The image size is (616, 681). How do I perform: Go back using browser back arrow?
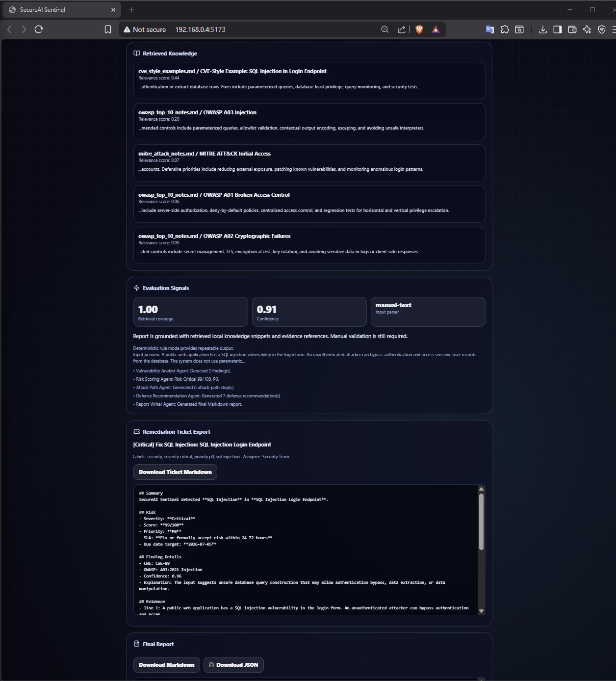tap(9, 29)
